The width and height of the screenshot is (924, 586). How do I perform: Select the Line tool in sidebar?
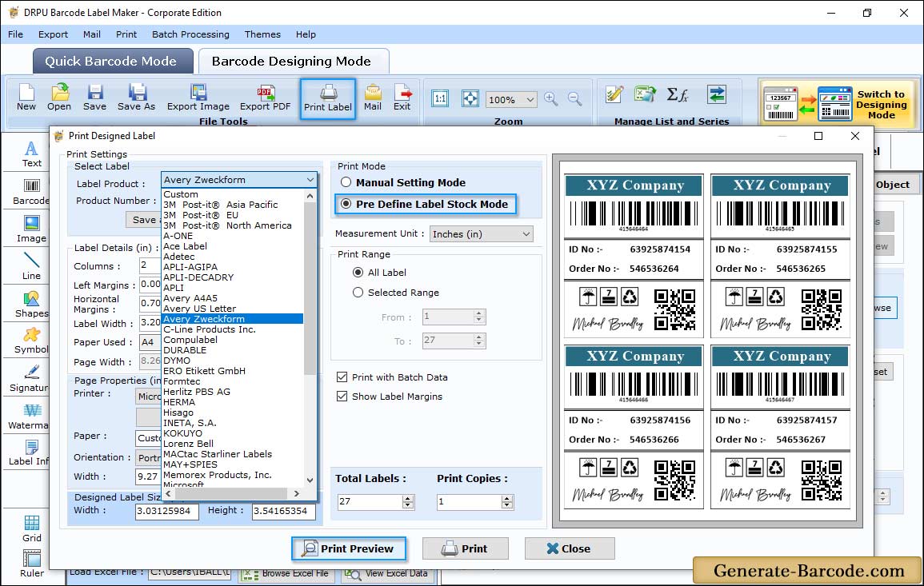tap(31, 266)
